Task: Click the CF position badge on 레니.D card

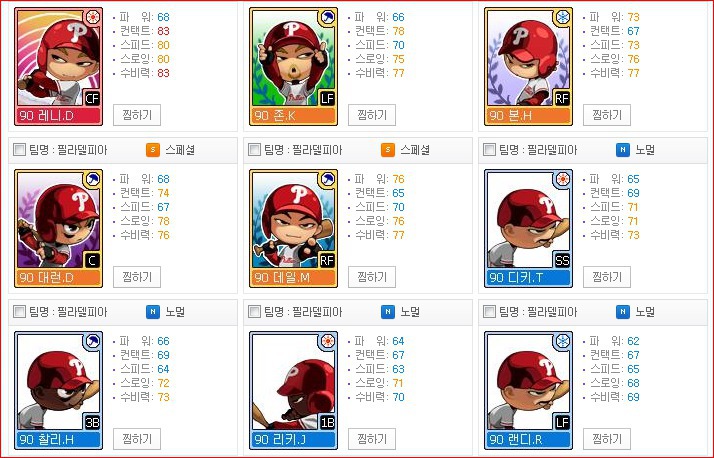Action: pyautogui.click(x=92, y=98)
